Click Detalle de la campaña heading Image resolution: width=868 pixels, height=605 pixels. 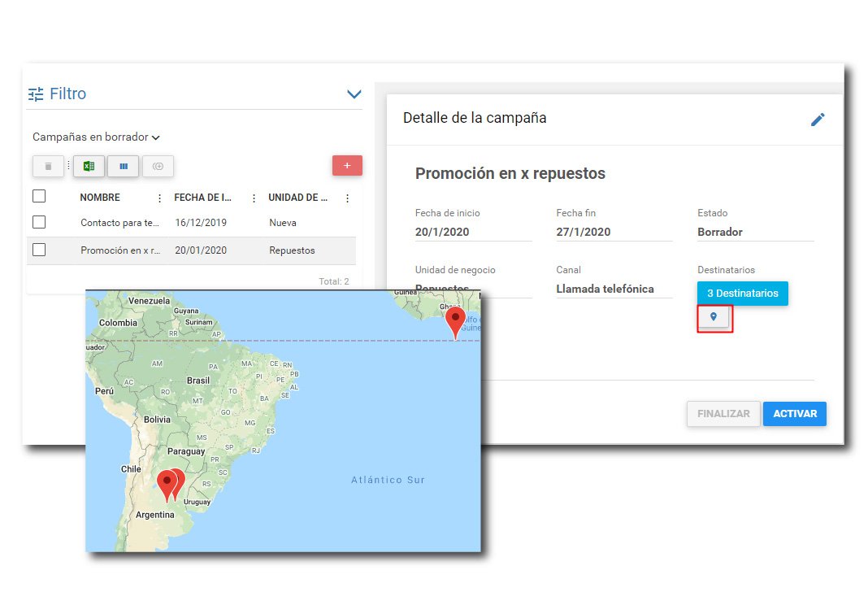(x=475, y=118)
